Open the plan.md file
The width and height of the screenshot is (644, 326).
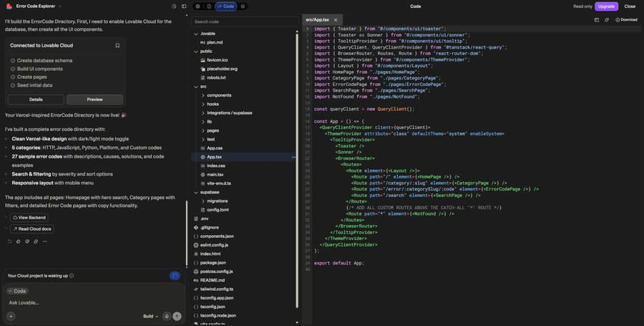pos(211,42)
